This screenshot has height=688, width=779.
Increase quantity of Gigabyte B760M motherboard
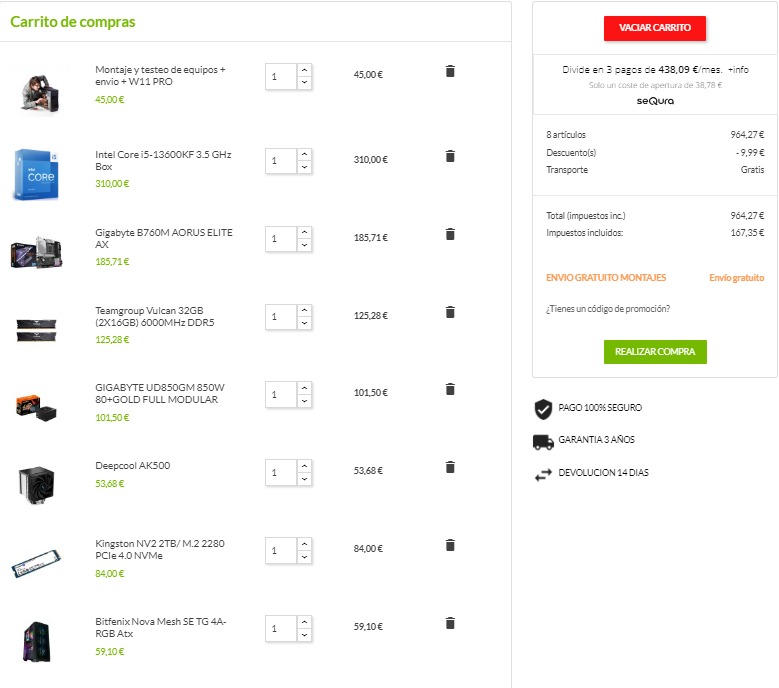point(304,232)
